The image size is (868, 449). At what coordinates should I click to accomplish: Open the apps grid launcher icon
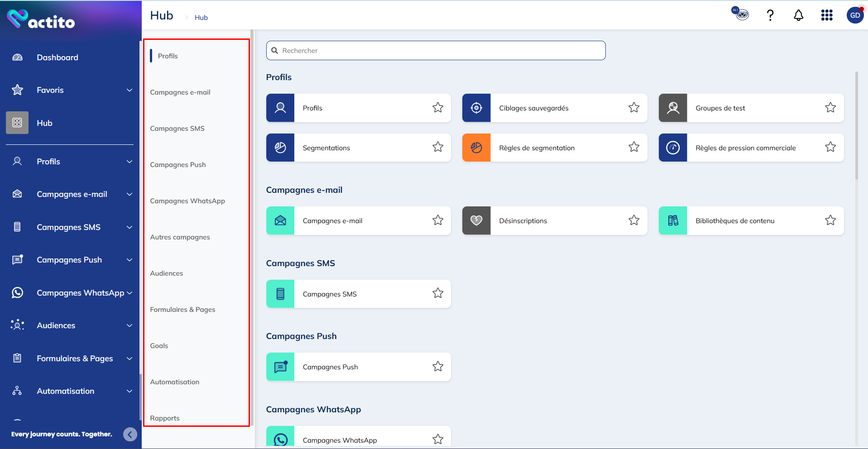click(x=826, y=15)
